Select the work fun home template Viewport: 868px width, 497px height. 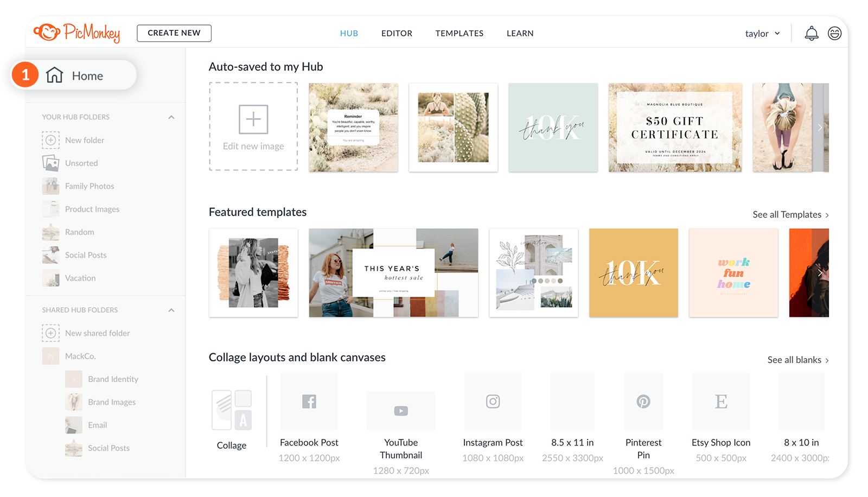pyautogui.click(x=733, y=273)
